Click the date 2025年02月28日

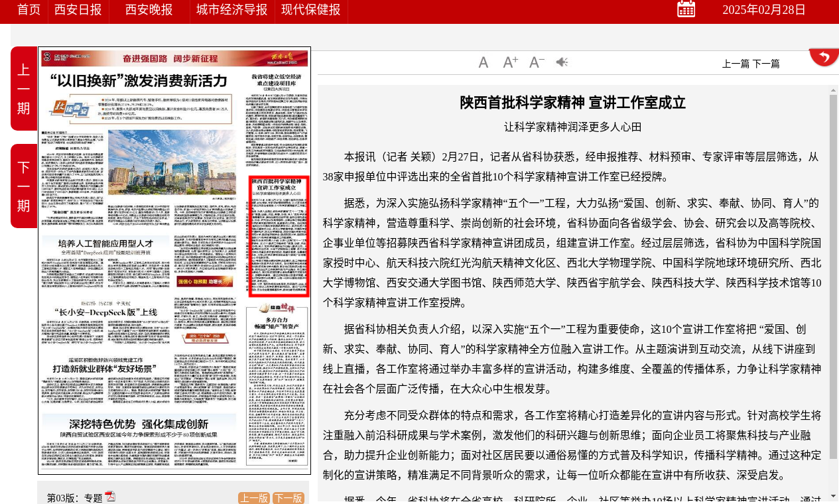pos(764,9)
